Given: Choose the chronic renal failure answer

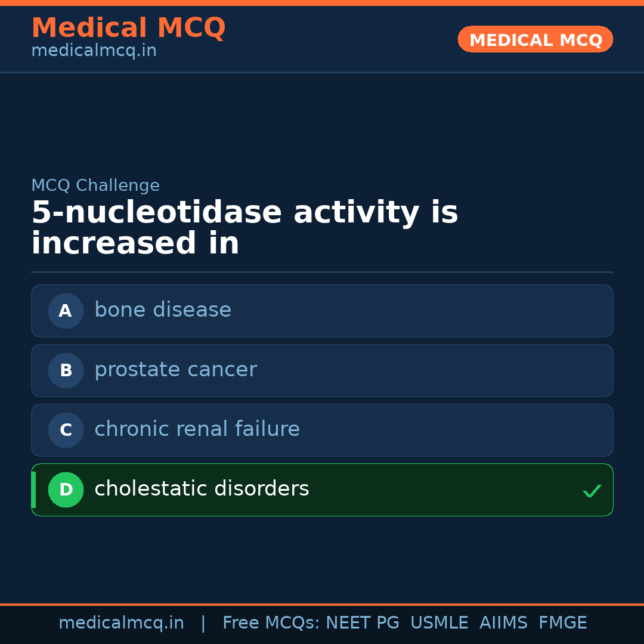Looking at the screenshot, I should click(197, 429).
